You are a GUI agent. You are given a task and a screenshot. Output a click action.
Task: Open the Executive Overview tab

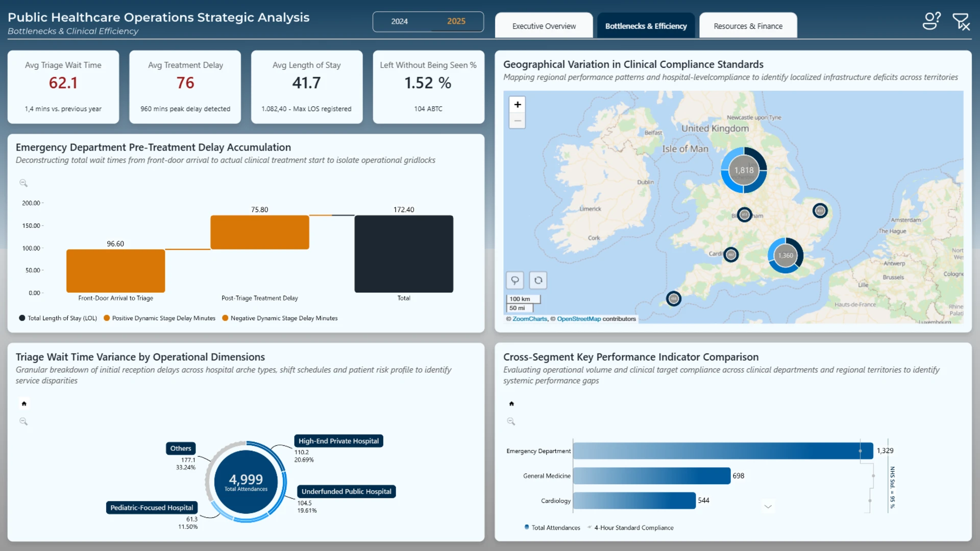544,26
